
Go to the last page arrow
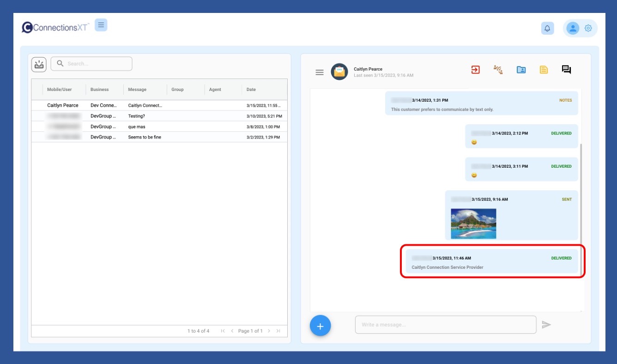[x=278, y=331]
